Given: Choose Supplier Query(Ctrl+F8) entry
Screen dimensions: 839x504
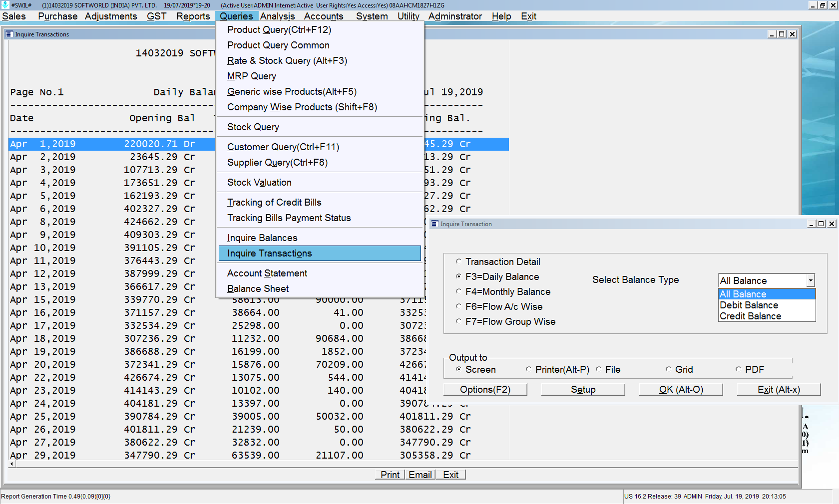Looking at the screenshot, I should tap(320, 163).
